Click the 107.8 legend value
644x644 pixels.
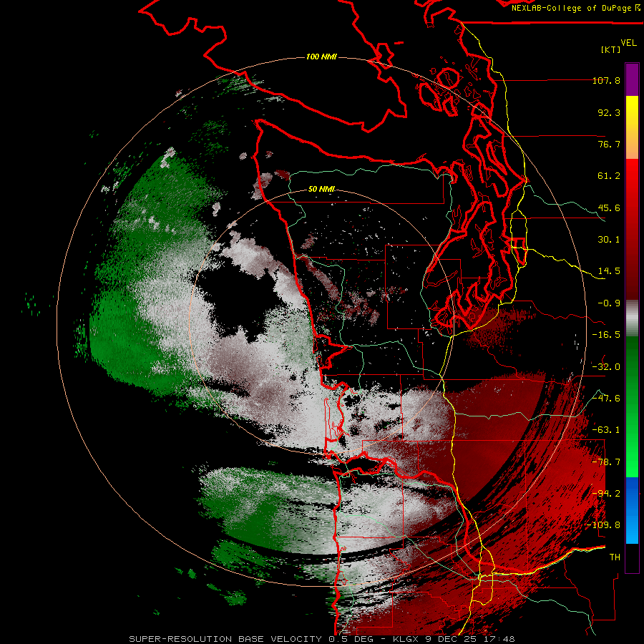606,80
